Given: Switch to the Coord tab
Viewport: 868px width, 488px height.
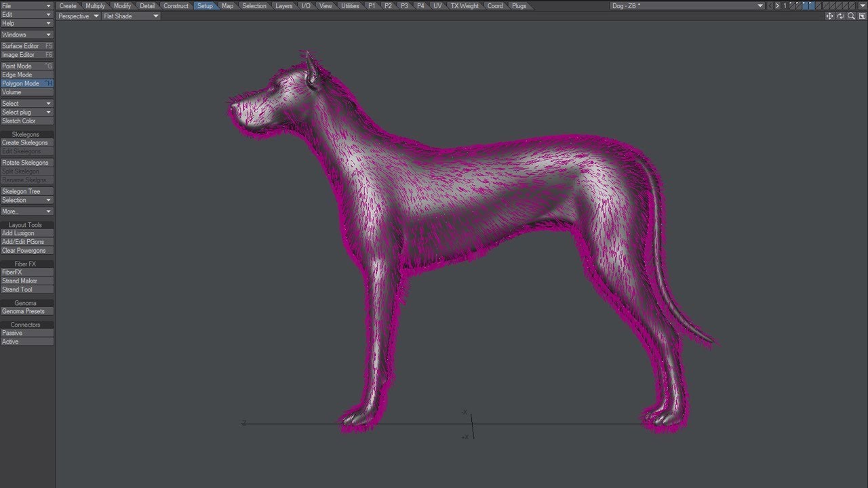Looking at the screenshot, I should tap(495, 5).
